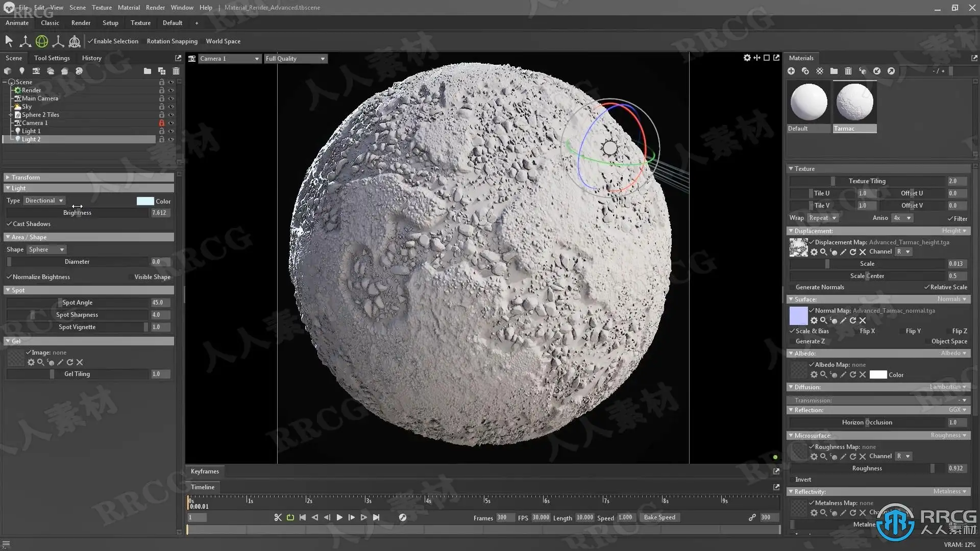Create a new material with plus icon
This screenshot has width=980, height=551.
point(791,71)
